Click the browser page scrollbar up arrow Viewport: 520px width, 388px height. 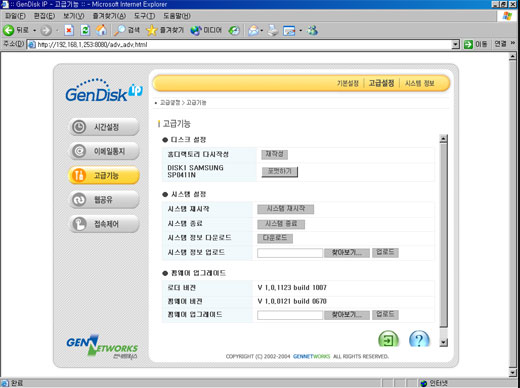point(513,56)
